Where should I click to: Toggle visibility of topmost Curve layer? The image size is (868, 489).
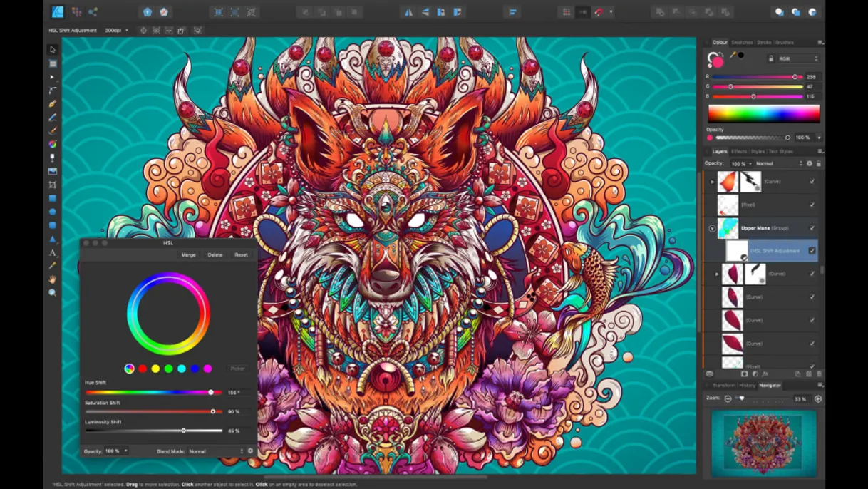(x=812, y=182)
